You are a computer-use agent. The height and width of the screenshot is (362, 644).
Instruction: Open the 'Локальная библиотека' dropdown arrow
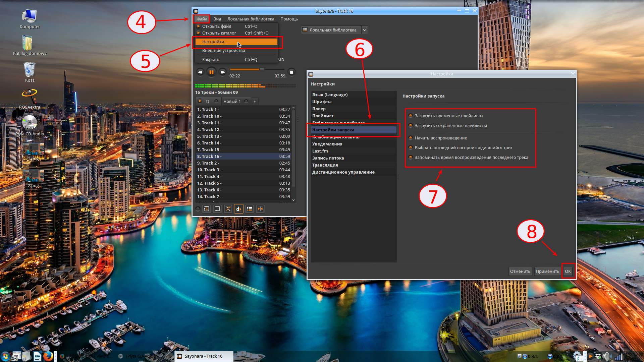pyautogui.click(x=365, y=30)
